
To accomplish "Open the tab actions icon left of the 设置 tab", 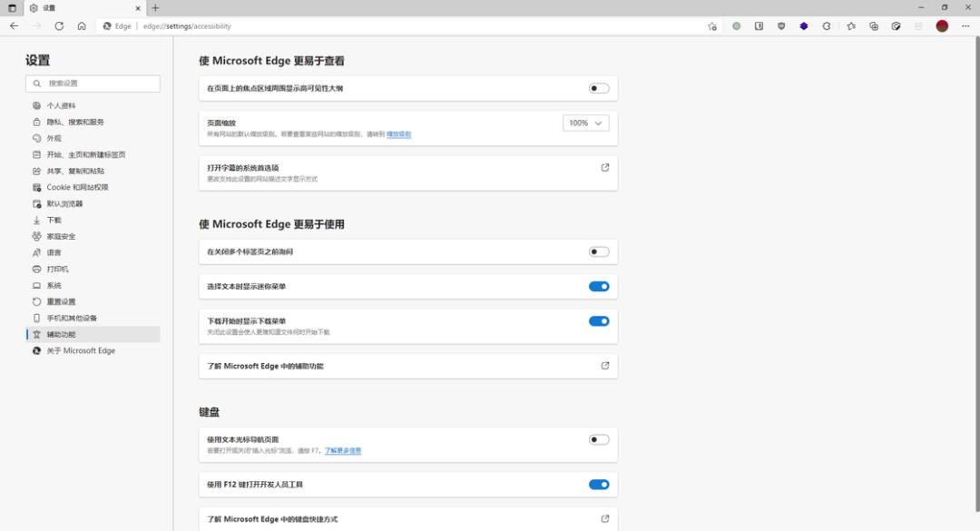I will coord(12,8).
